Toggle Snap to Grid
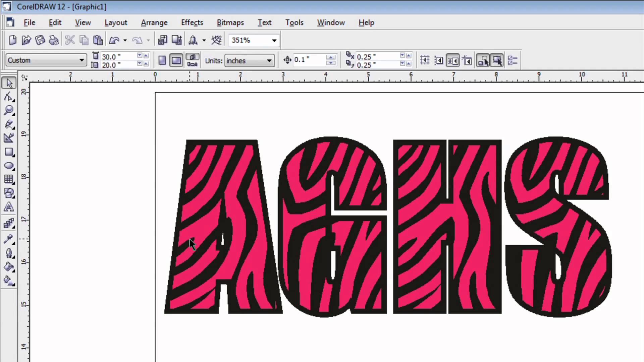The height and width of the screenshot is (362, 644). point(425,60)
